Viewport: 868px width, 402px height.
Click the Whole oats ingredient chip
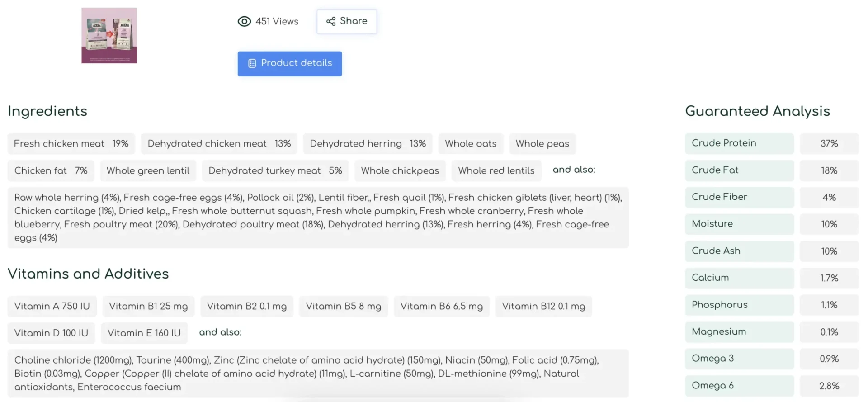coord(471,144)
